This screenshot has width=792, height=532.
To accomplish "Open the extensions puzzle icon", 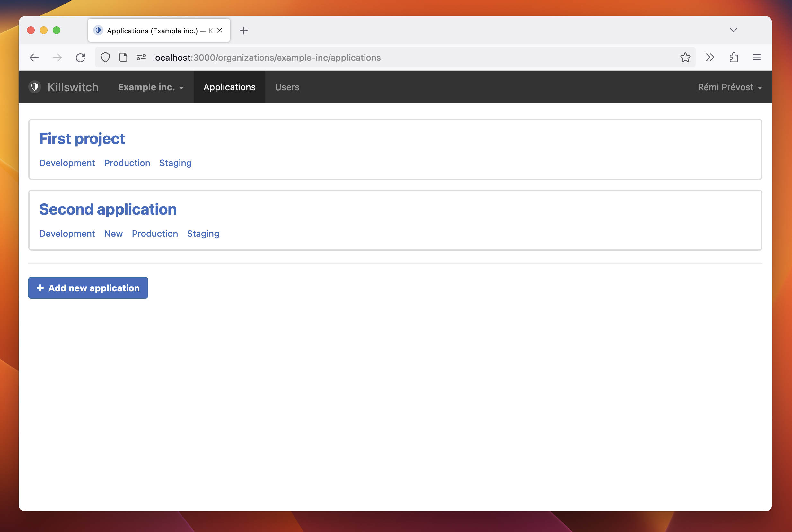I will click(734, 57).
